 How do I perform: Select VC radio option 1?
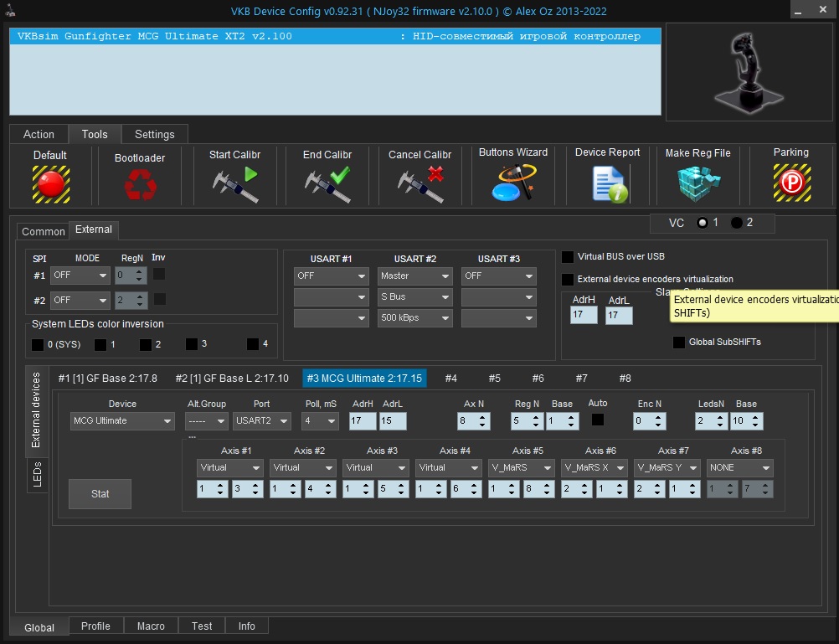[702, 223]
